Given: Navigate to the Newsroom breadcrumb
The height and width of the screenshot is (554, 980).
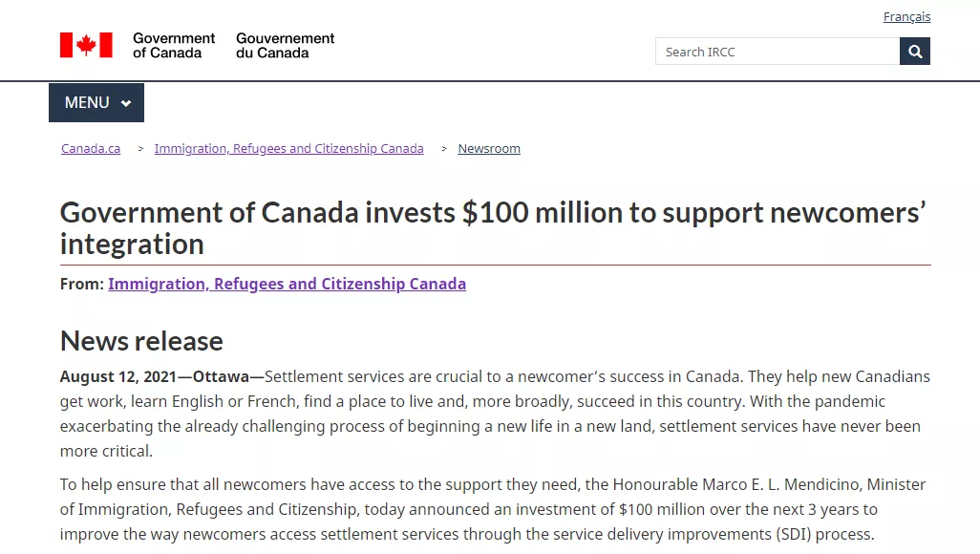Looking at the screenshot, I should [x=489, y=149].
